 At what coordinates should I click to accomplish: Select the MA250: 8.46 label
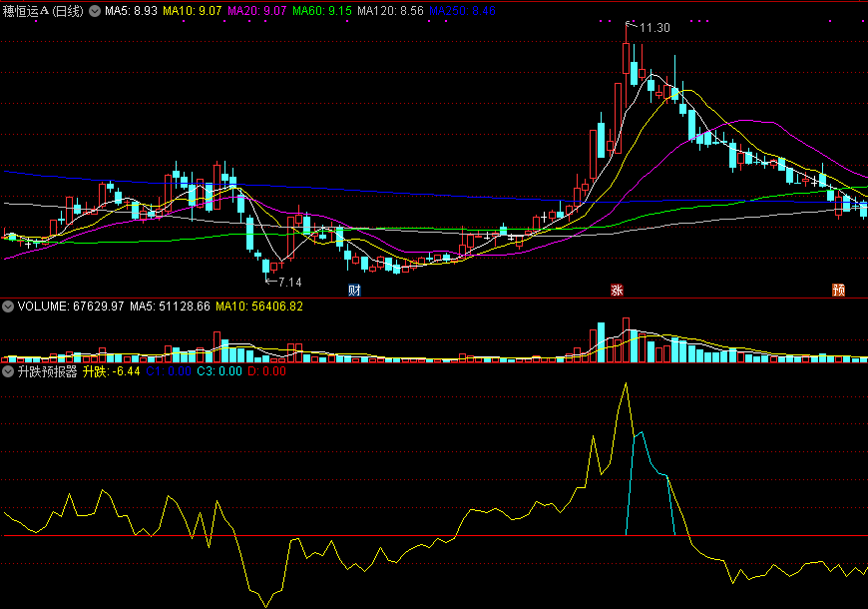[462, 11]
